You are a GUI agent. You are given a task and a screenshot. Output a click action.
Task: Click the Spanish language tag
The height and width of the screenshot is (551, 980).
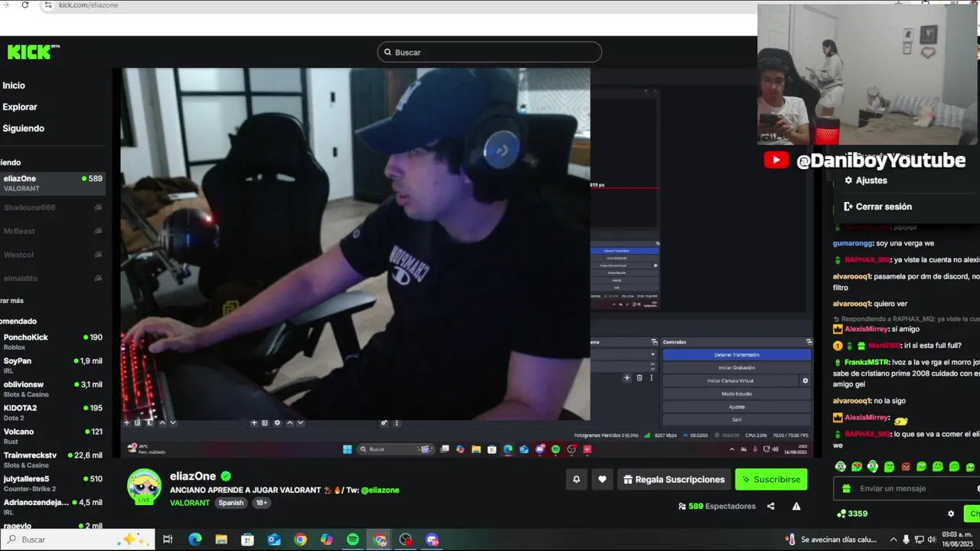click(x=230, y=503)
